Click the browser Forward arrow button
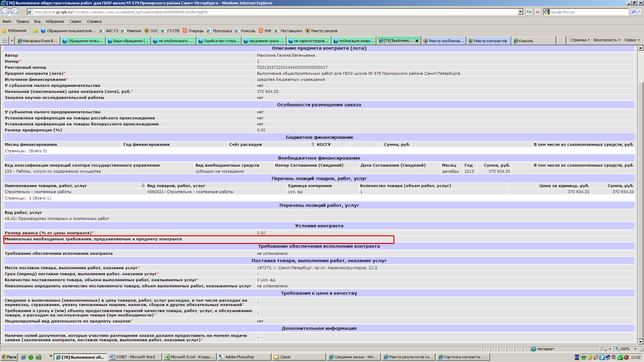 coord(14,12)
